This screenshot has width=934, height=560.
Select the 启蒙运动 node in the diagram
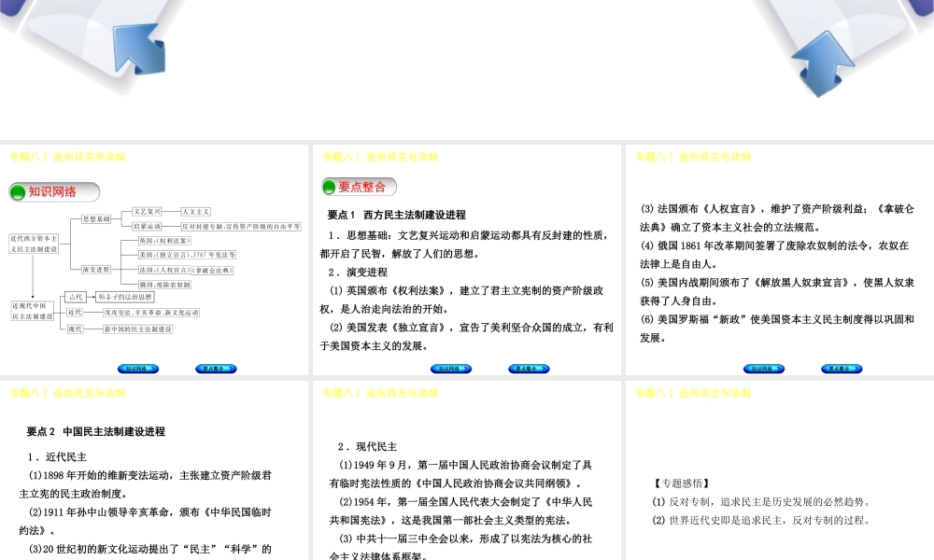(148, 226)
